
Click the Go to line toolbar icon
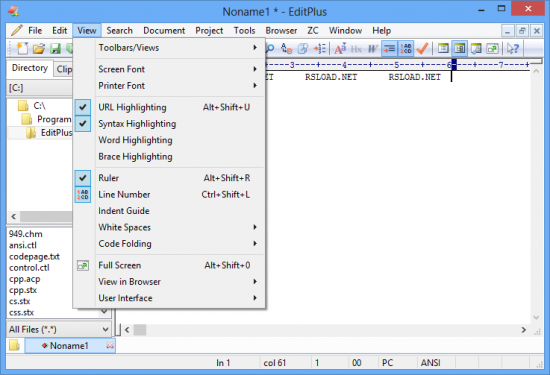pyautogui.click(x=320, y=48)
